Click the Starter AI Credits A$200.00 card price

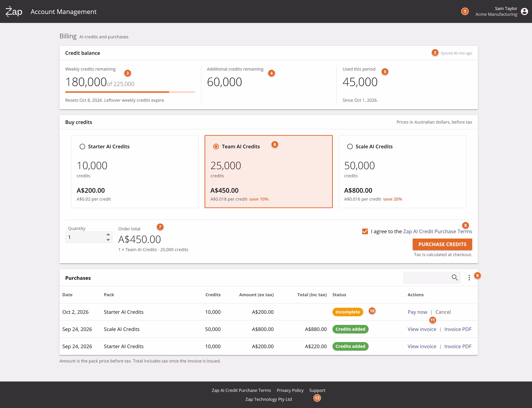pos(91,190)
